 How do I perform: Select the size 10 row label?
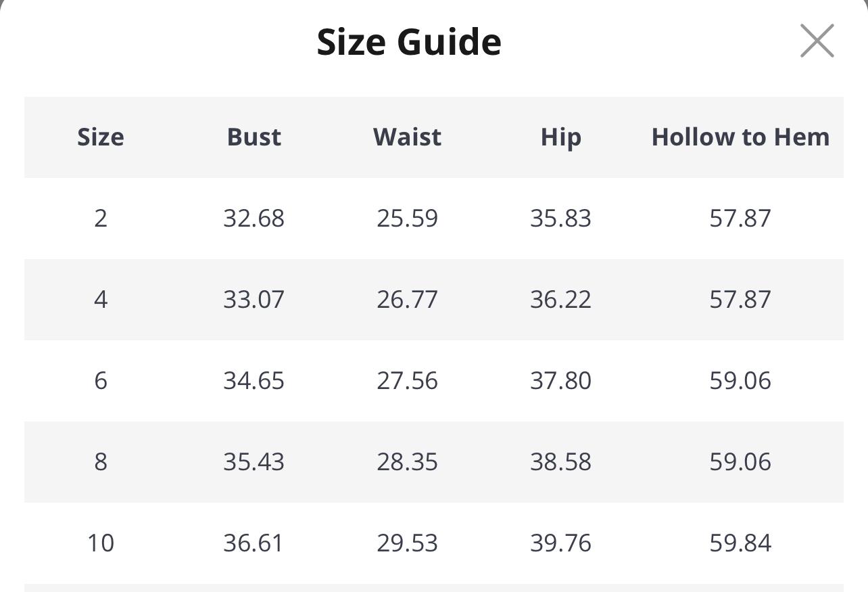pos(101,543)
